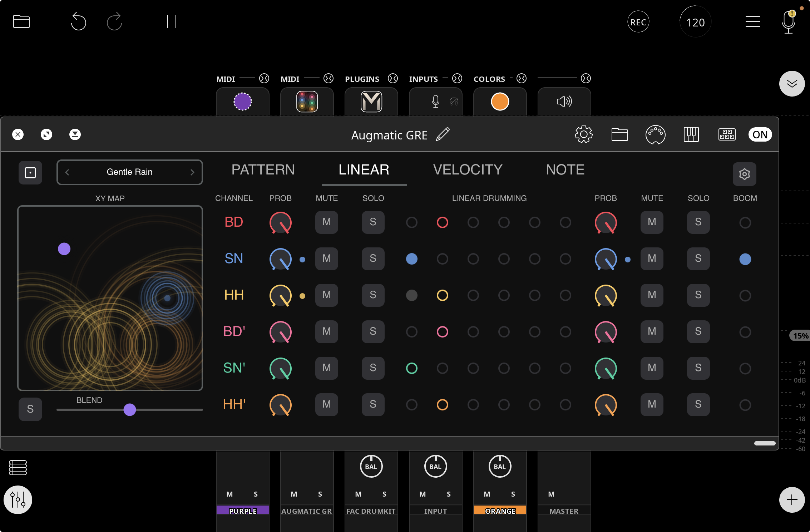810x532 pixels.
Task: Open the 120 BPM tempo control
Action: tap(695, 21)
